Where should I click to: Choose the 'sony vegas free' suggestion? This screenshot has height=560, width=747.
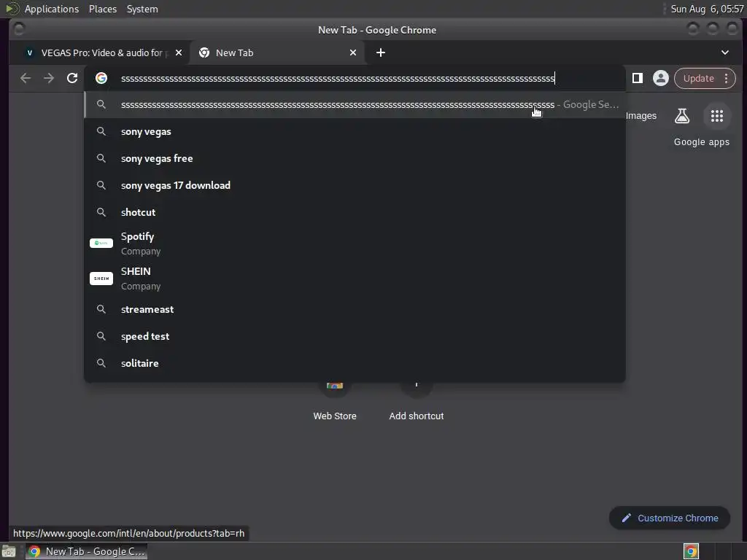click(x=355, y=158)
